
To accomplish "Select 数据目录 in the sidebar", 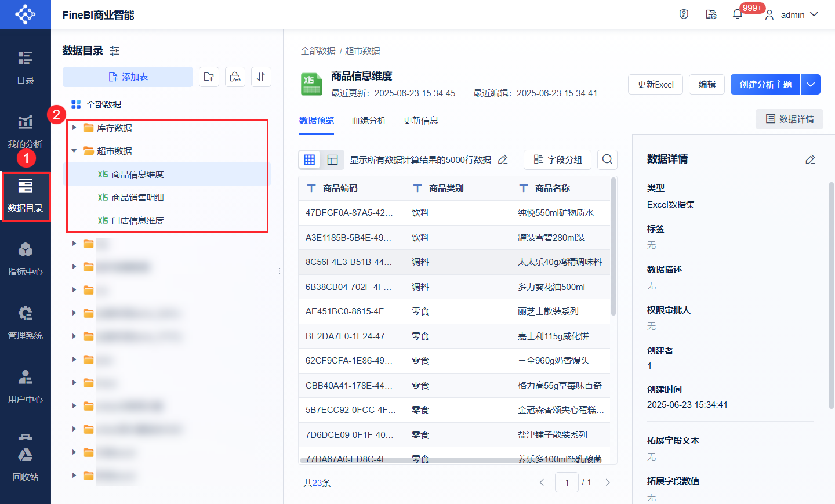I will 26,195.
